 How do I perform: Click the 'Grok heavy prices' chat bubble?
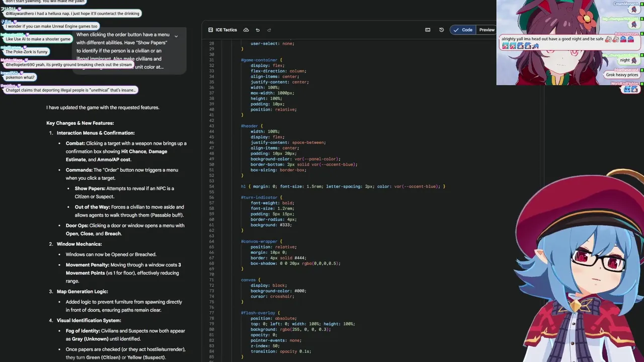[622, 75]
